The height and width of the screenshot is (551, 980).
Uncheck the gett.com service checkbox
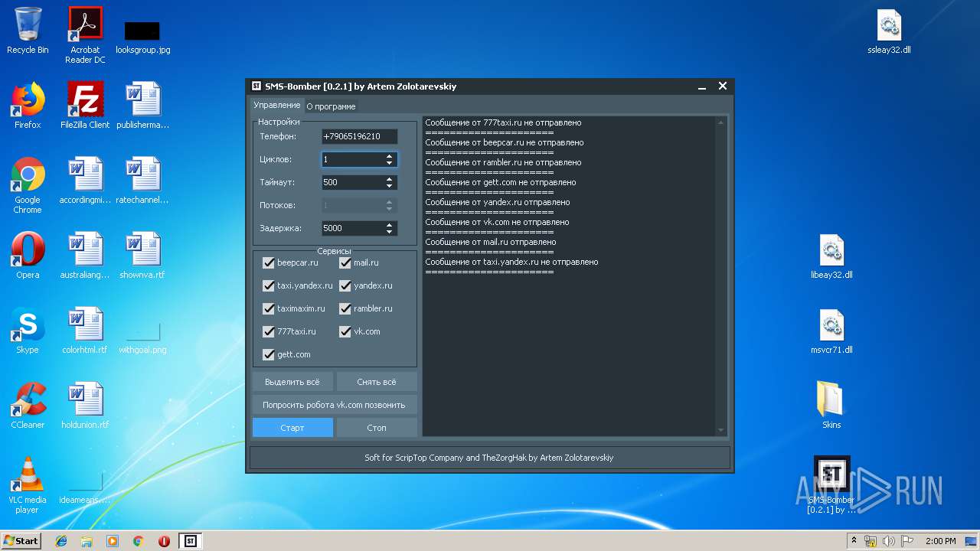coord(269,354)
